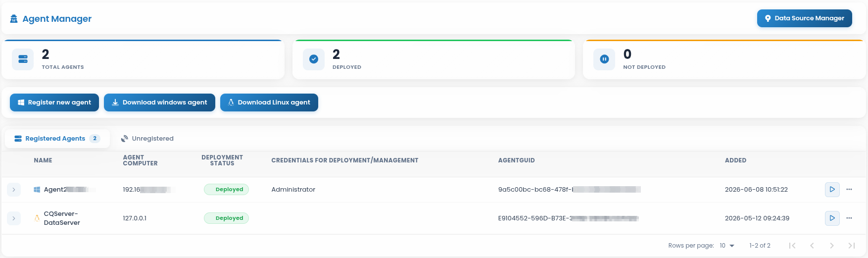Switch to the Unregistered tab
Screen dimensions: 868x258
[147, 139]
